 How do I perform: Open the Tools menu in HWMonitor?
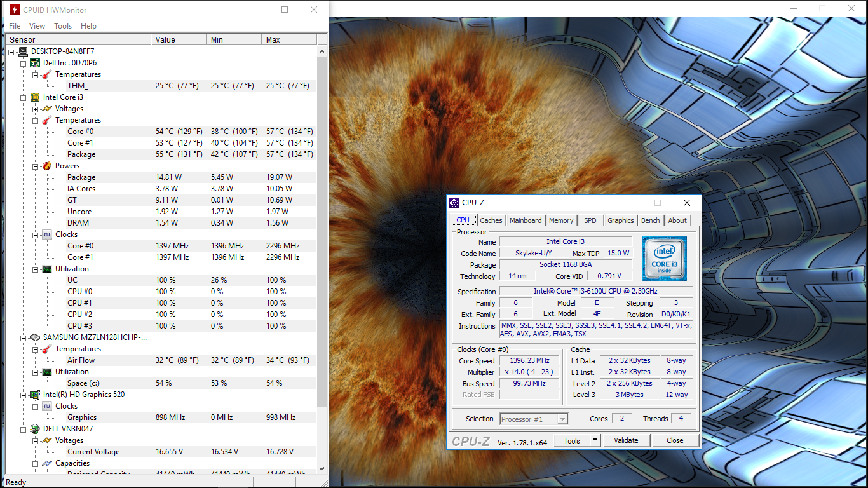tap(63, 26)
